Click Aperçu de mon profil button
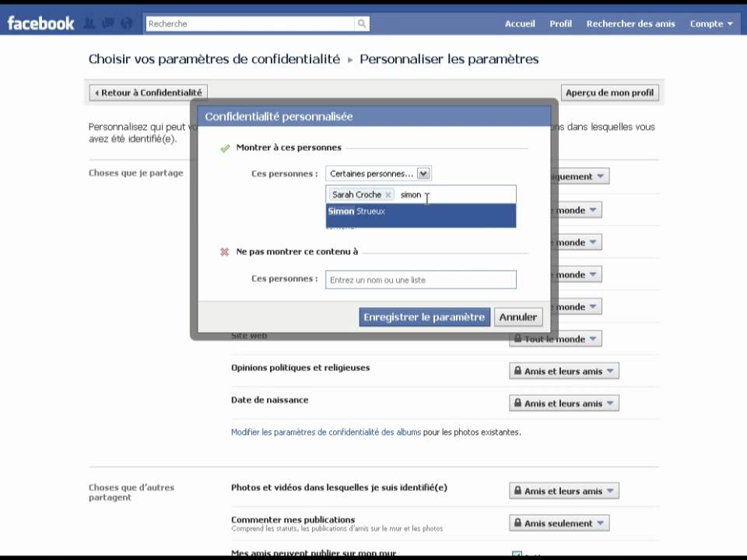 pos(610,93)
